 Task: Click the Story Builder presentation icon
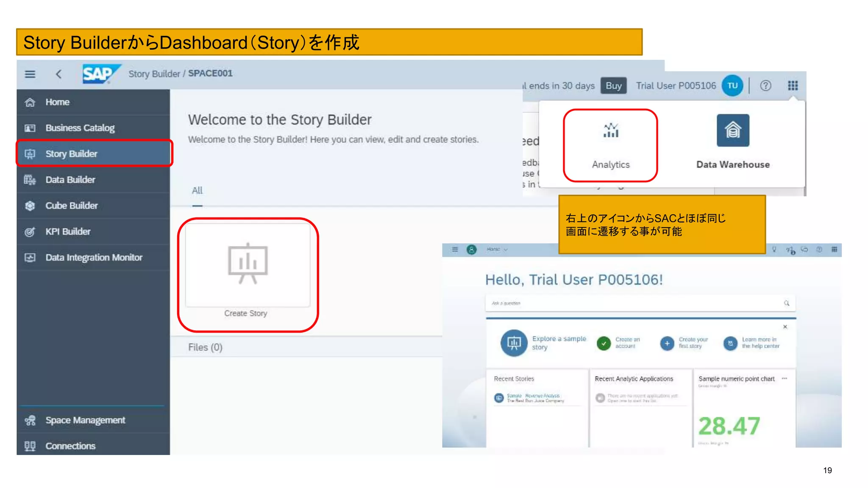pyautogui.click(x=30, y=154)
